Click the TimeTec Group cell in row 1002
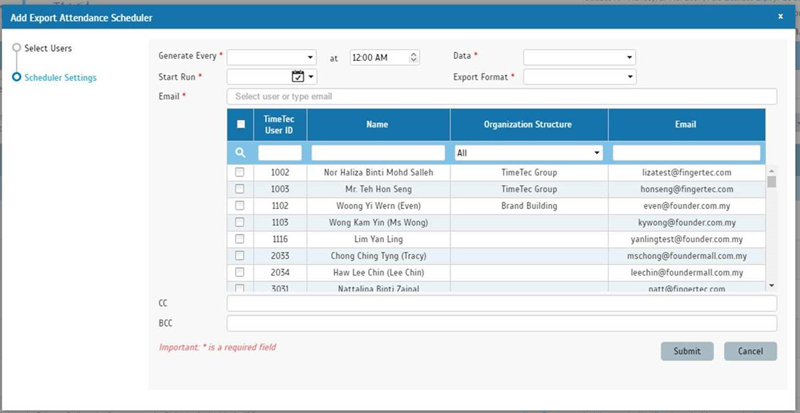The height and width of the screenshot is (413, 800). [529, 173]
